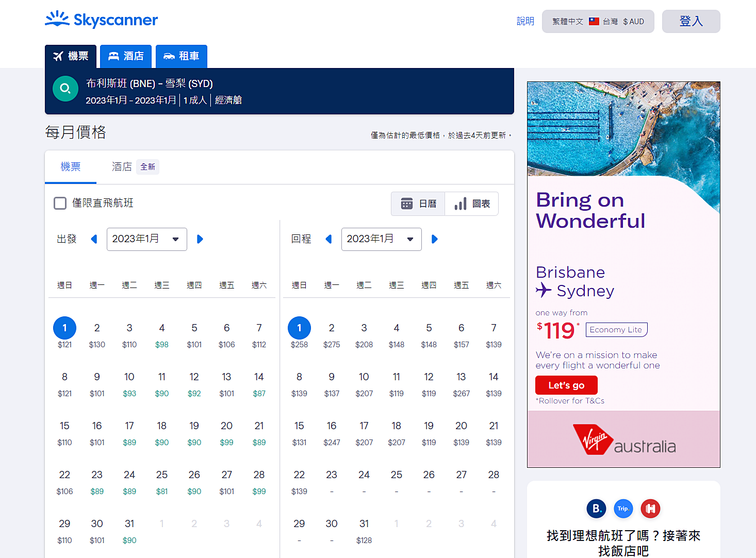Select return date 13 priced $267
Screen dimensions: 756x558
pos(462,384)
